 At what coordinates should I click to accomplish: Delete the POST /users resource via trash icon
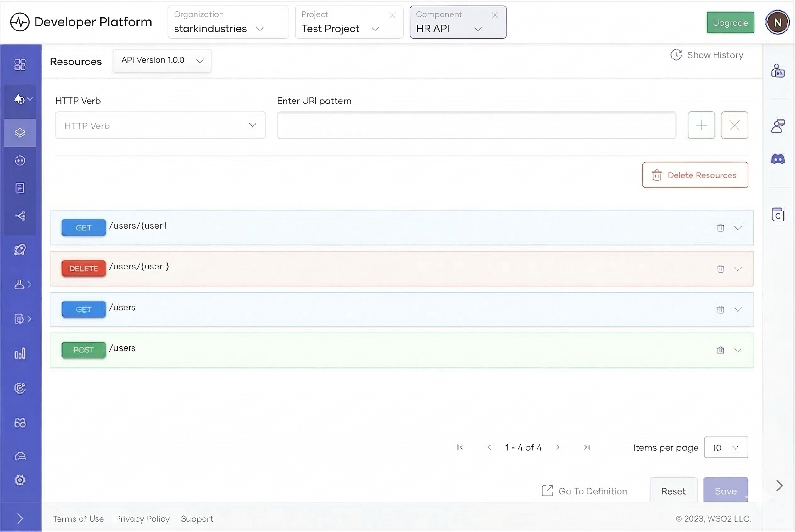pos(720,350)
